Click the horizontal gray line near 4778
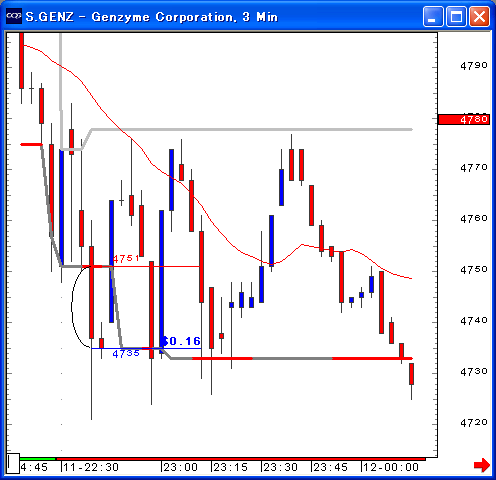The width and height of the screenshot is (496, 480). (252, 129)
